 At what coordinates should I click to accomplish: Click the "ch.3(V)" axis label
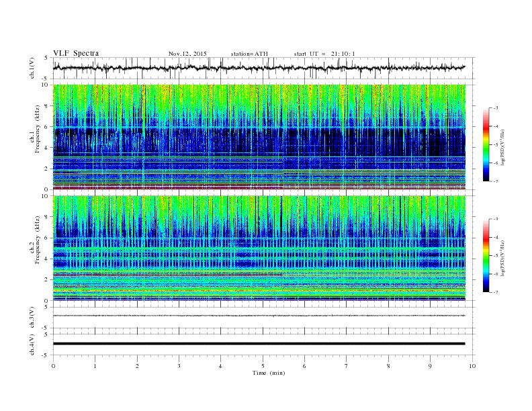[32, 318]
